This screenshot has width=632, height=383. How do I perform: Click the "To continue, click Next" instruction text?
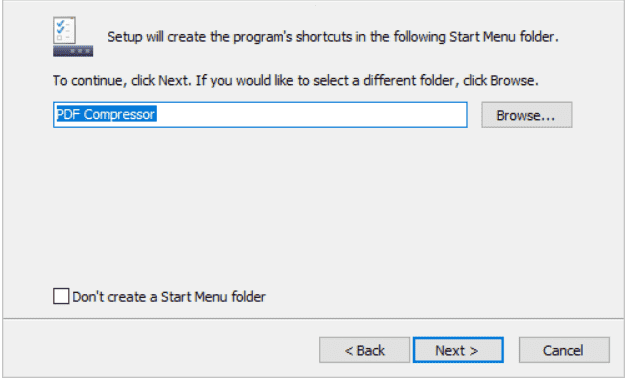295,81
